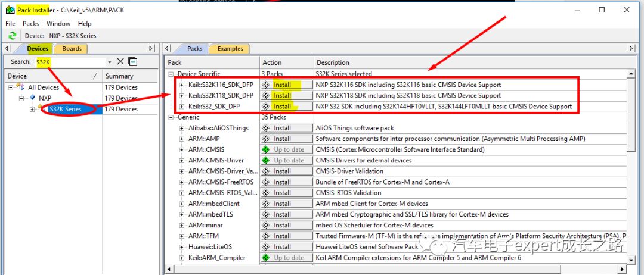Image resolution: width=644 pixels, height=275 pixels.
Task: Expand the Keil::S32_SDK_DFP pack row
Action: point(181,106)
